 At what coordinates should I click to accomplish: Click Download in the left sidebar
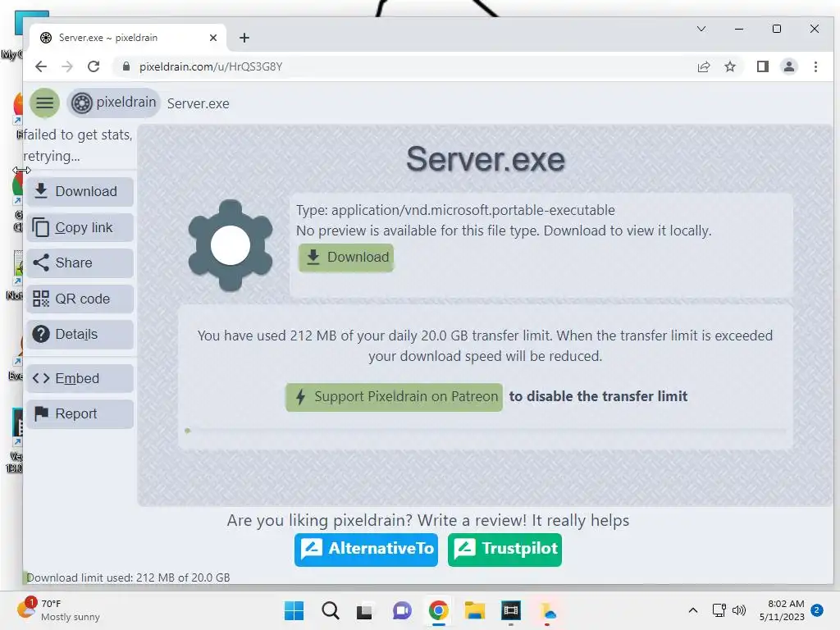pos(80,191)
